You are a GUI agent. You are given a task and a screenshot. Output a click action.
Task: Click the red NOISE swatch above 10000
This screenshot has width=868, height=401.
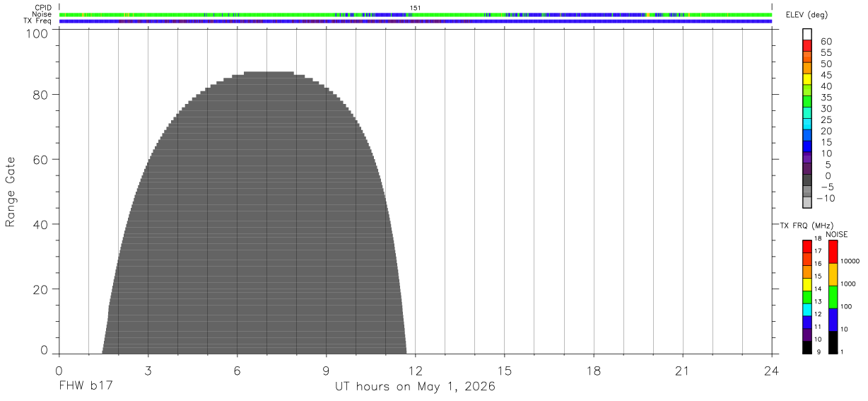833,252
